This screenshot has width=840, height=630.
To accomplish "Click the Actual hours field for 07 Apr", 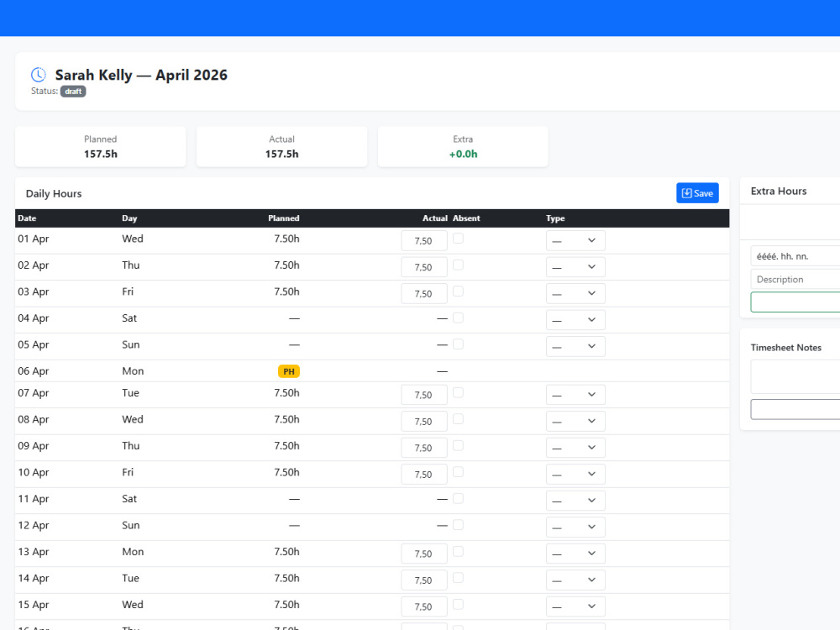I will [x=424, y=395].
